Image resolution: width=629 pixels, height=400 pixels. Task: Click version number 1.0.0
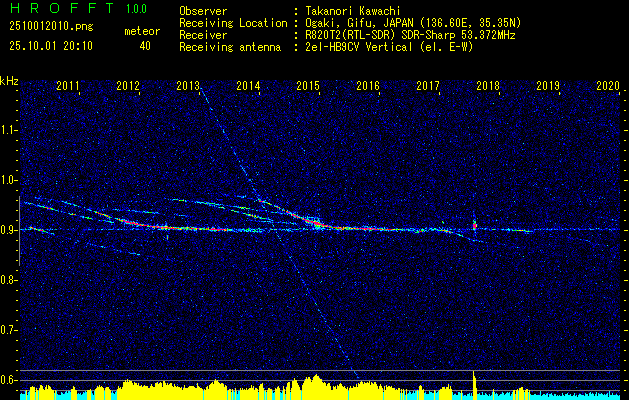click(136, 9)
